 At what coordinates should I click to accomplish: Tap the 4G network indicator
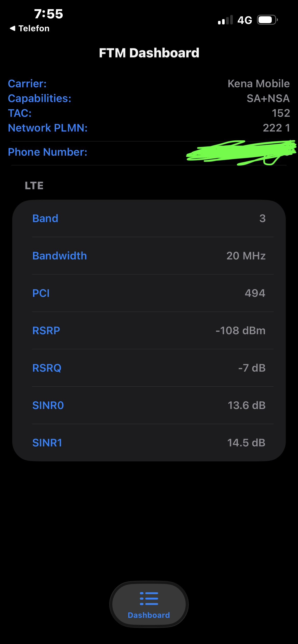245,20
